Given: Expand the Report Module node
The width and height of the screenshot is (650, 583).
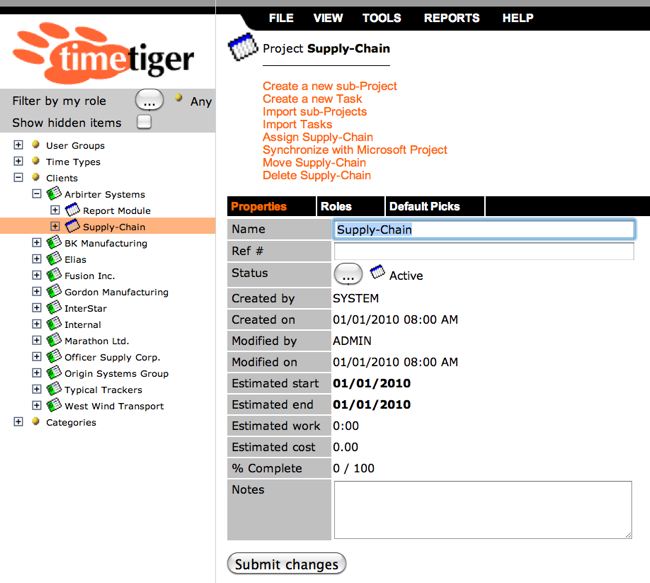Looking at the screenshot, I should (55, 210).
